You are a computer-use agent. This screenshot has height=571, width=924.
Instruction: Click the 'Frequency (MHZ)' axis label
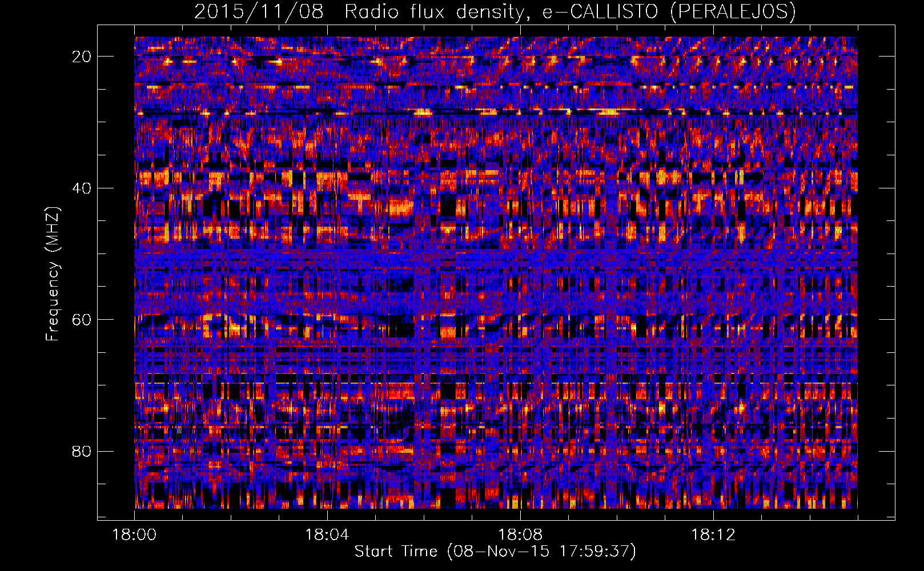pyautogui.click(x=53, y=274)
